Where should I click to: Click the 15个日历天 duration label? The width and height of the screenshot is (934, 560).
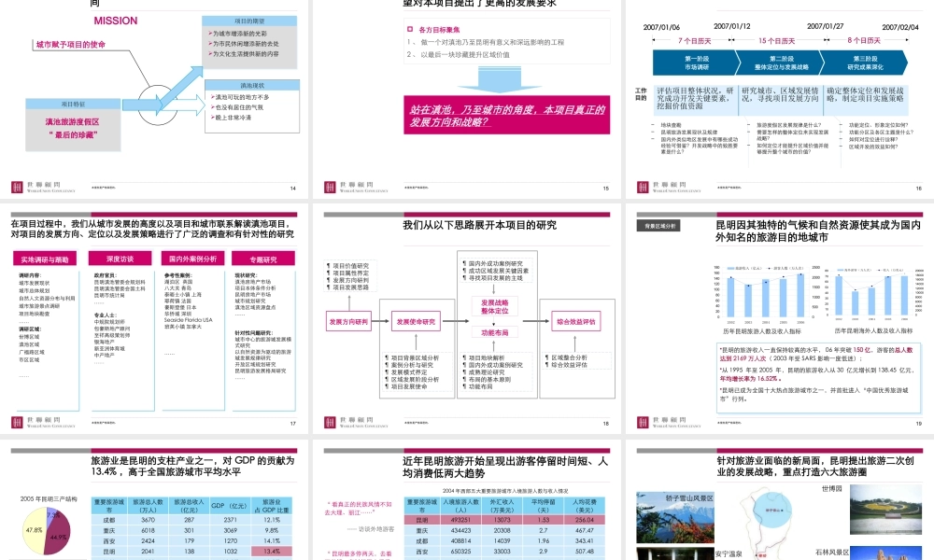click(776, 41)
